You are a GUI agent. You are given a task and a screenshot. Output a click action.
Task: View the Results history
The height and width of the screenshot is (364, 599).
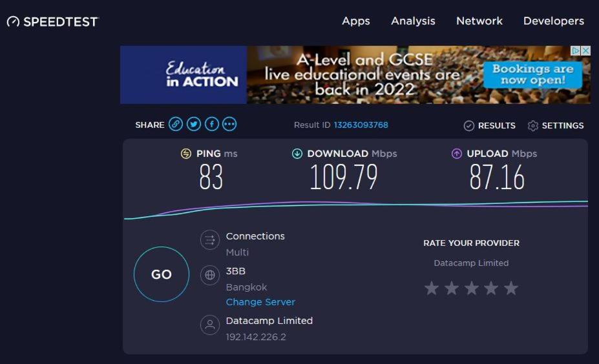coord(489,126)
